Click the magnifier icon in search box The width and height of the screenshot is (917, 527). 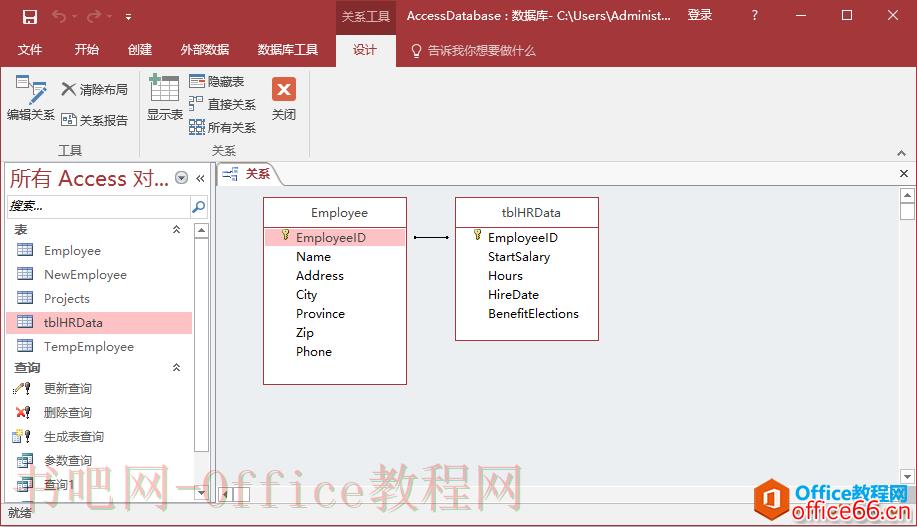(x=198, y=206)
